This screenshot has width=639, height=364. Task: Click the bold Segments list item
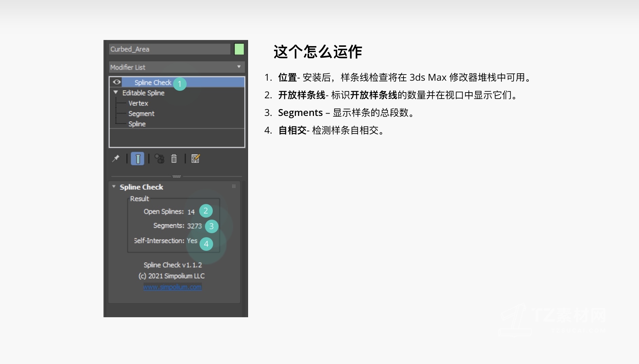coord(300,113)
